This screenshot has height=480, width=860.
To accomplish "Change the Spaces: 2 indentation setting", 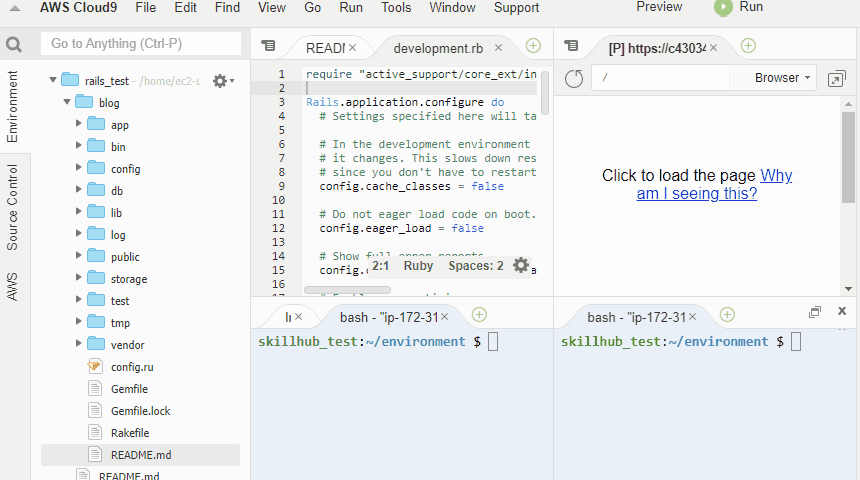I will pyautogui.click(x=476, y=266).
